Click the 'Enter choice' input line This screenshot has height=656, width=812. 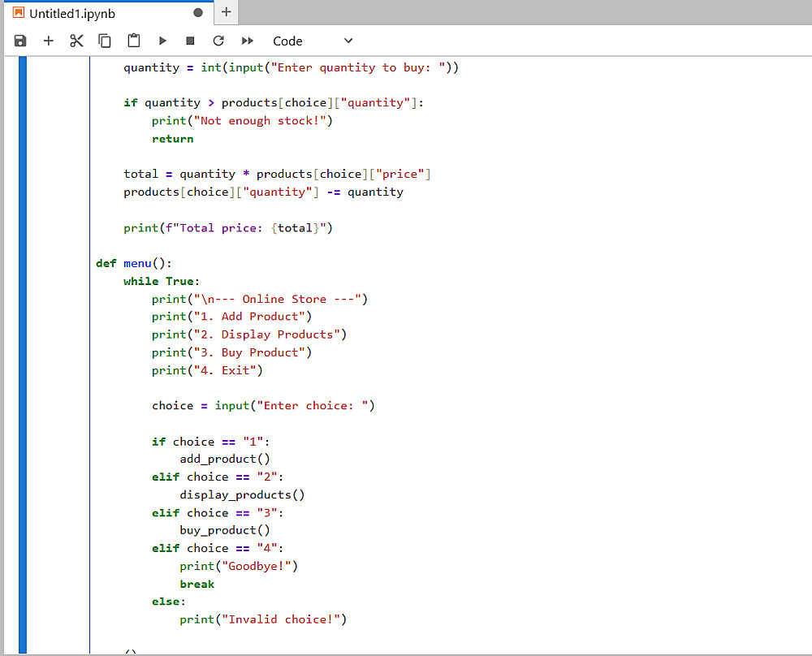(263, 406)
